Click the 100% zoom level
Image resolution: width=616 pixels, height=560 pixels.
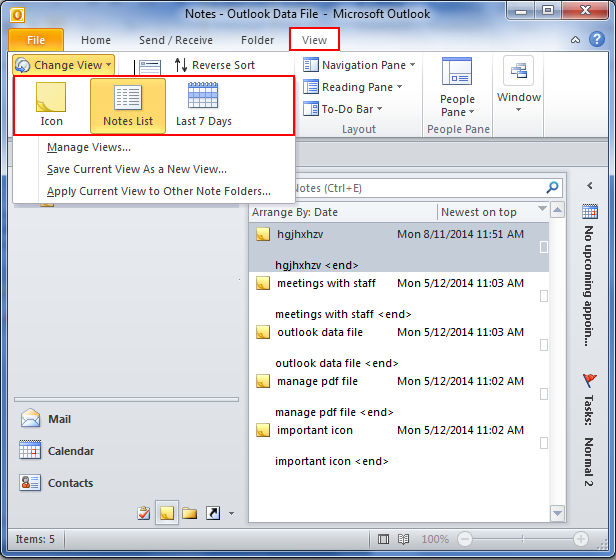click(x=435, y=539)
